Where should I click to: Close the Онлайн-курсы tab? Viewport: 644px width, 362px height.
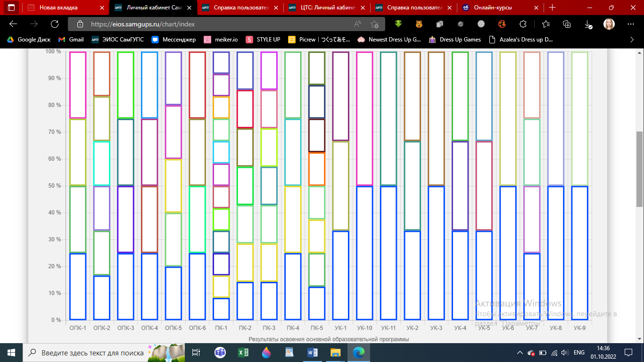(536, 8)
